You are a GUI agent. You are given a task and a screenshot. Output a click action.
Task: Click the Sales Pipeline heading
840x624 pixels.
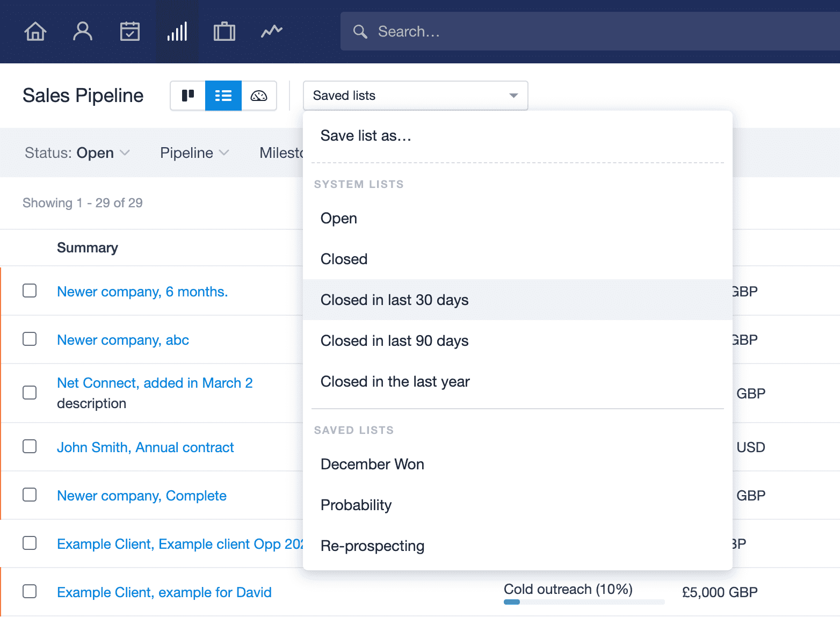83,96
